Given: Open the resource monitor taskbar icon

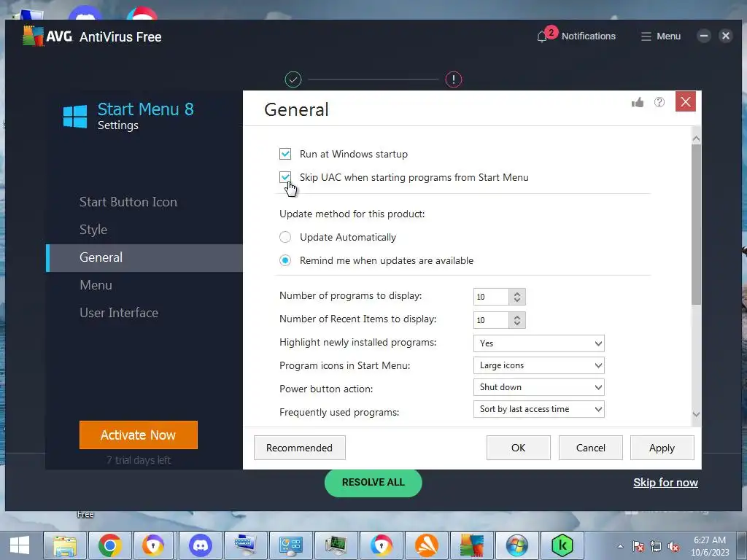Looking at the screenshot, I should [x=336, y=545].
